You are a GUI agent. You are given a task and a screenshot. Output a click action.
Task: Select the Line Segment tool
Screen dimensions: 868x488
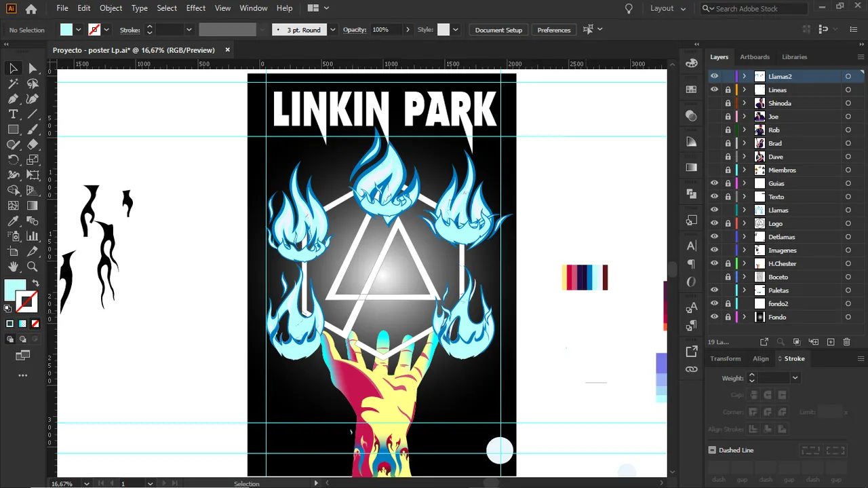point(33,114)
